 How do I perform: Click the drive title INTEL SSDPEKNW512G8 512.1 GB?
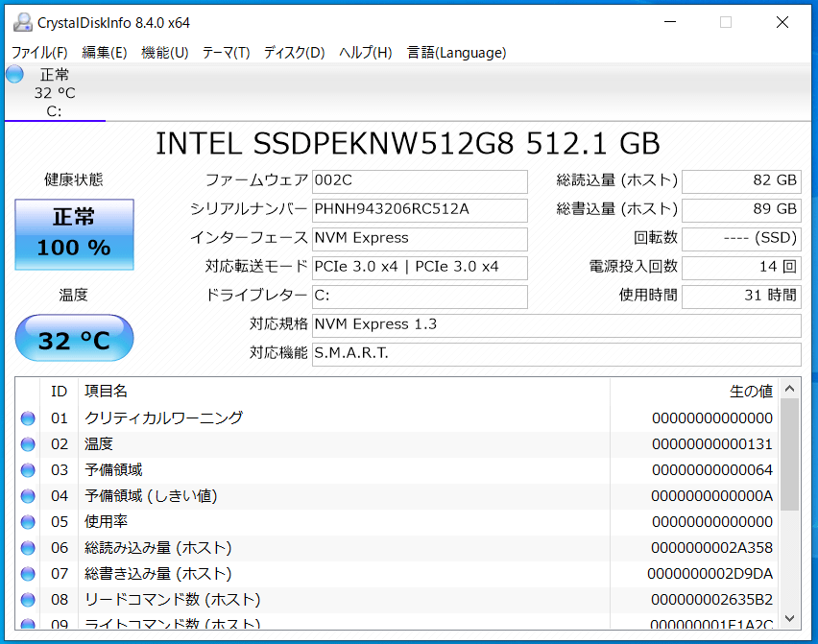(408, 144)
